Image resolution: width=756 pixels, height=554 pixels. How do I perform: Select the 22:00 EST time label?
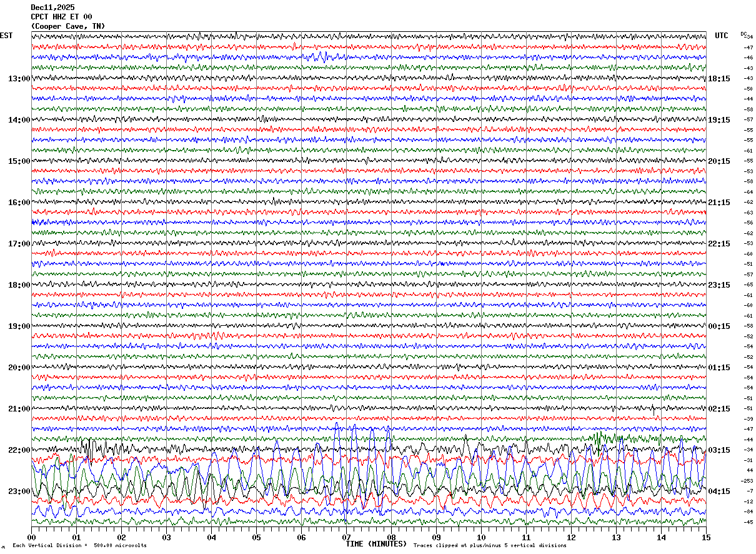19,450
